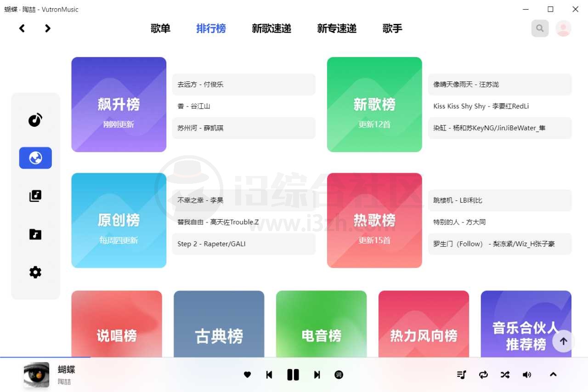The image size is (588, 392).
Task: Toggle repeat playback mode
Action: 483,375
